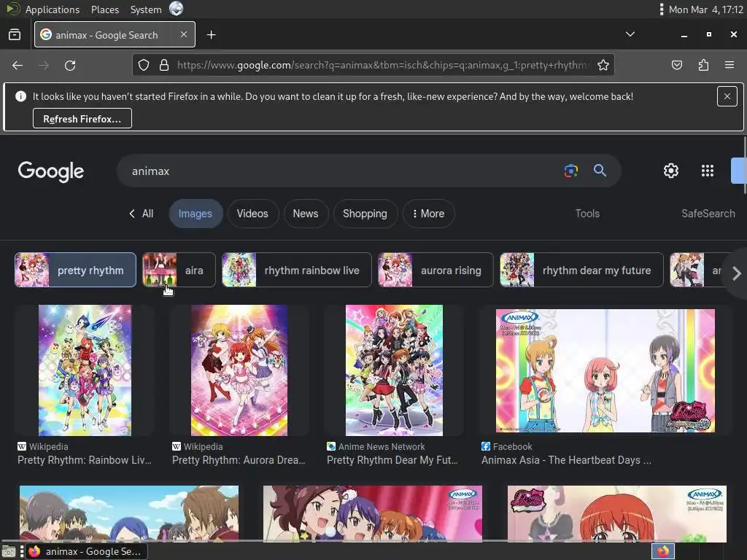The width and height of the screenshot is (747, 560).
Task: Bookmark this page with the star icon
Action: 603,65
